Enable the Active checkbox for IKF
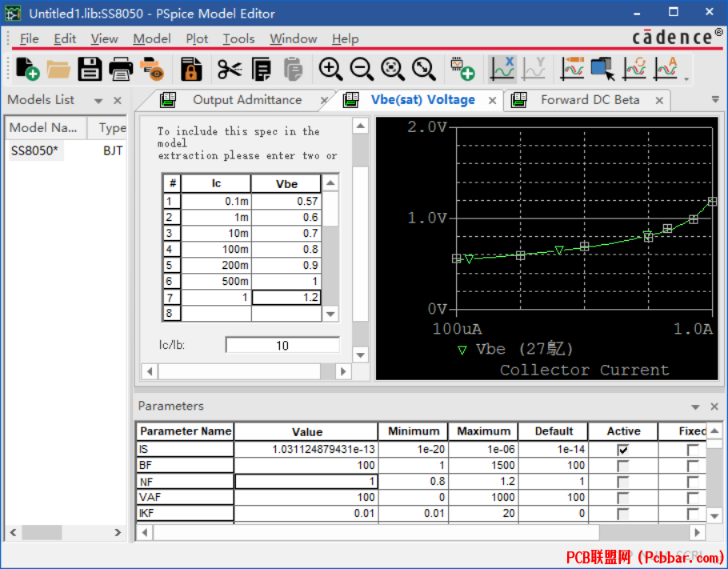Viewport: 728px width, 569px height. pyautogui.click(x=623, y=514)
